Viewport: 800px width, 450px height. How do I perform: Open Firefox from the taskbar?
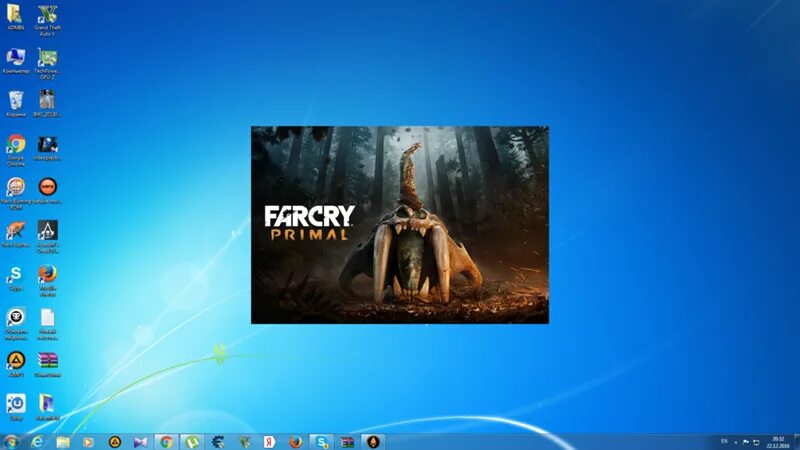coord(296,442)
